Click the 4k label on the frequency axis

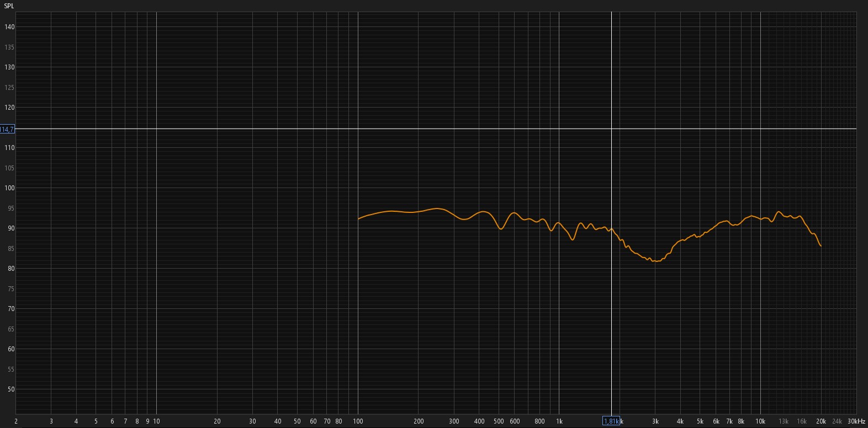(x=680, y=421)
